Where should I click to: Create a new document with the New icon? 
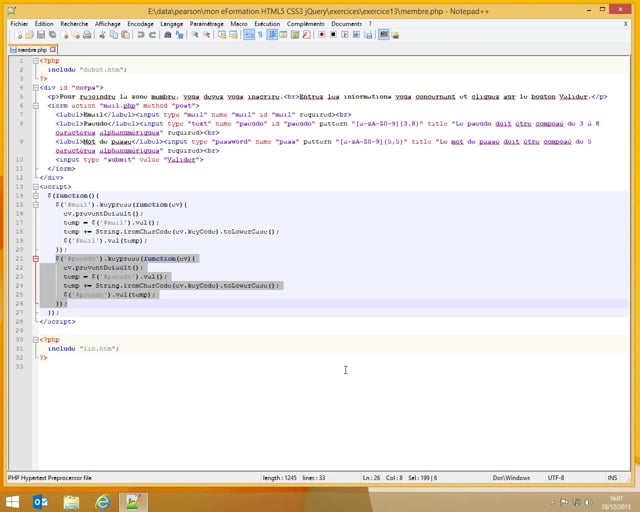click(x=19, y=35)
